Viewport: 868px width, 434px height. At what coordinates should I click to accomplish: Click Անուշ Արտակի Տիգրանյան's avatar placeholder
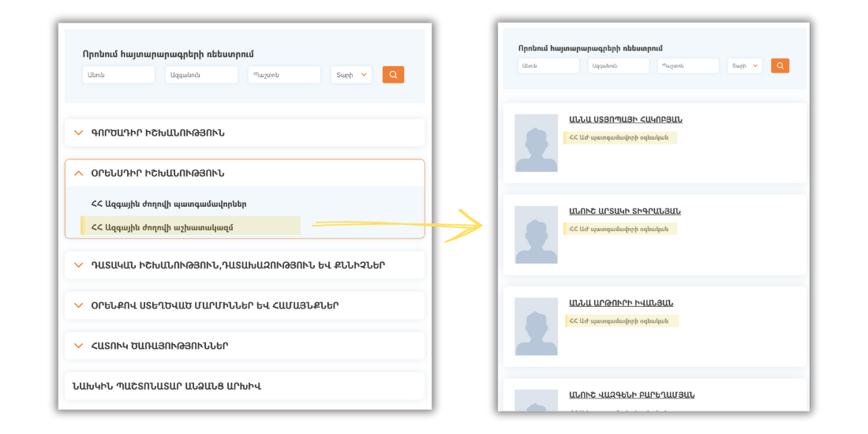coord(536,234)
